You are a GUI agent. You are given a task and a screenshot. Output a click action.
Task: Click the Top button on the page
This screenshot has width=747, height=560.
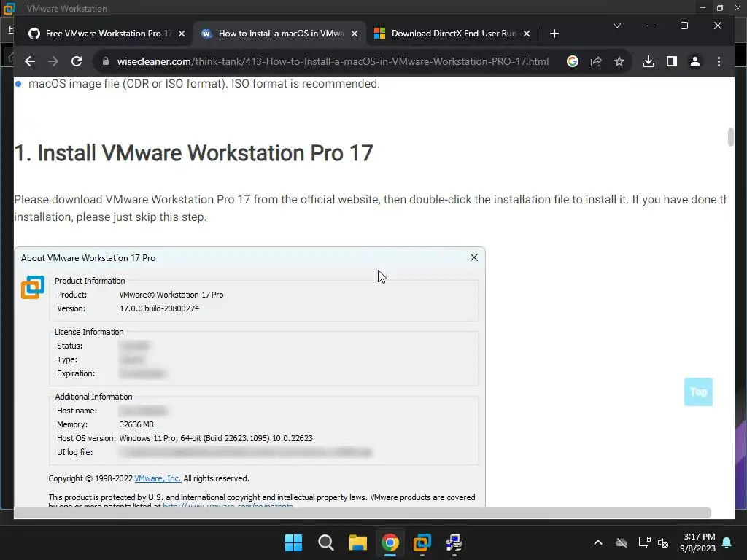(698, 392)
